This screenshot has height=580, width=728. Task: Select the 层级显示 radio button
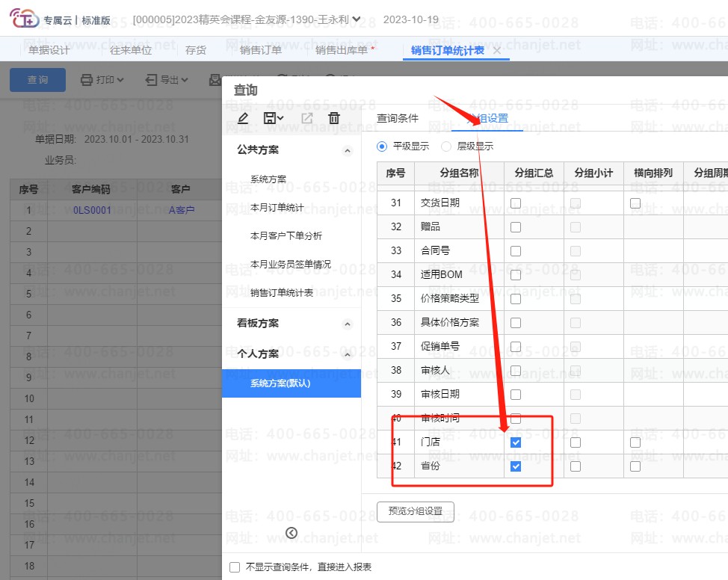[446, 146]
